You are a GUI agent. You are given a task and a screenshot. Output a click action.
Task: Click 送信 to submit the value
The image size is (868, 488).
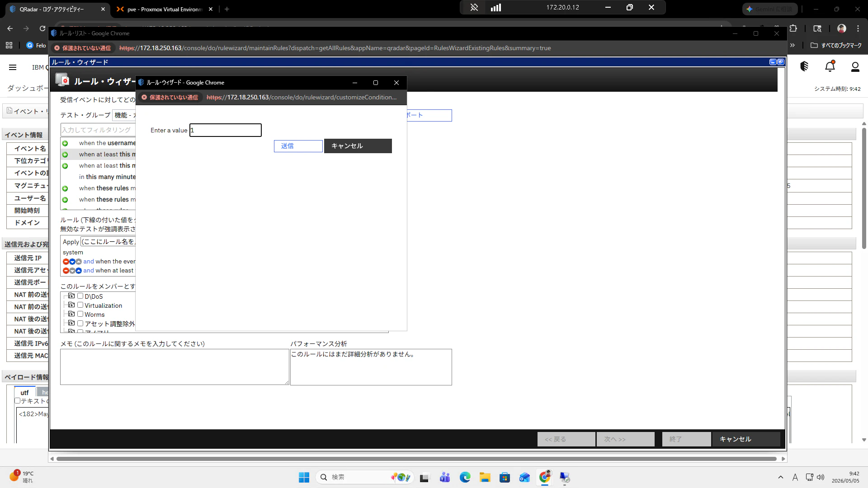click(x=298, y=146)
